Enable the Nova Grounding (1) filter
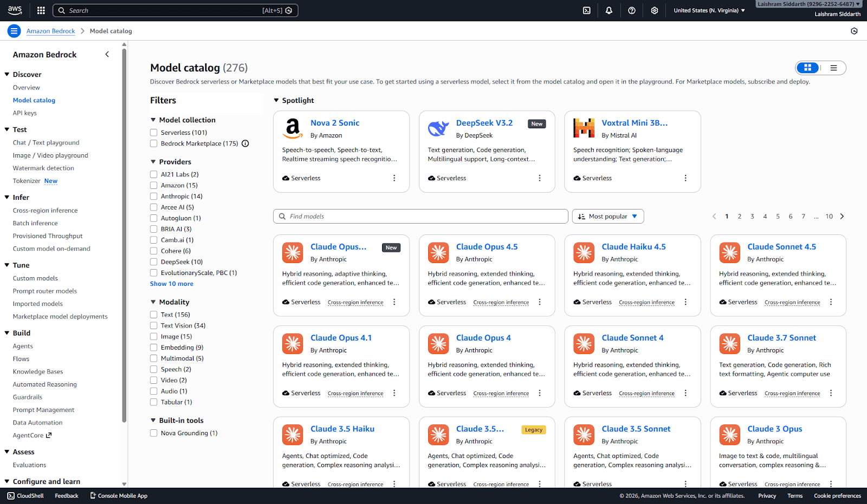 tap(154, 433)
